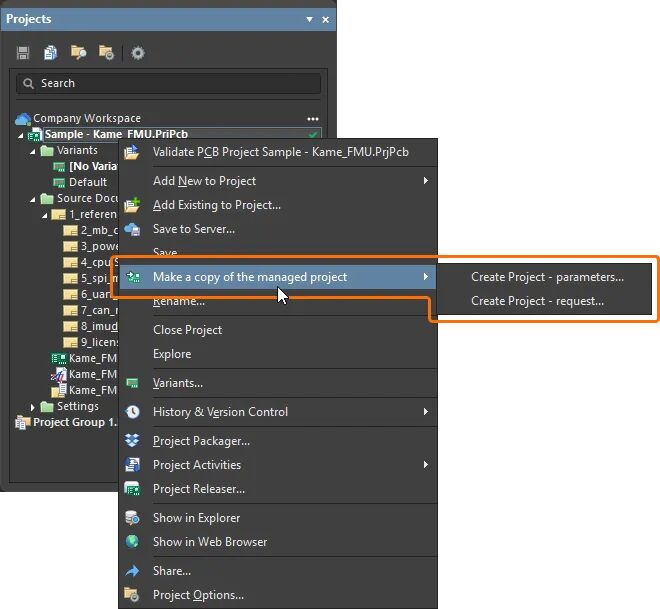
Task: Choose Close Project from context menu
Action: (x=187, y=330)
